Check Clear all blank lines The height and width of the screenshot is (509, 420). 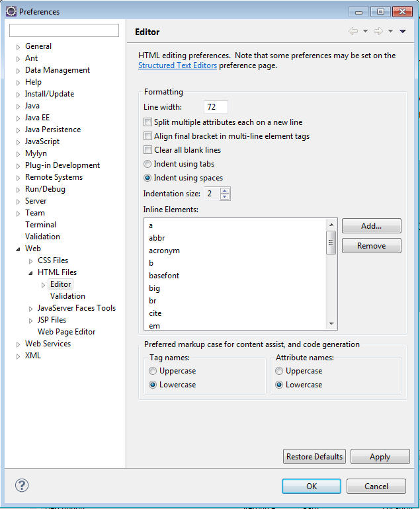point(147,149)
